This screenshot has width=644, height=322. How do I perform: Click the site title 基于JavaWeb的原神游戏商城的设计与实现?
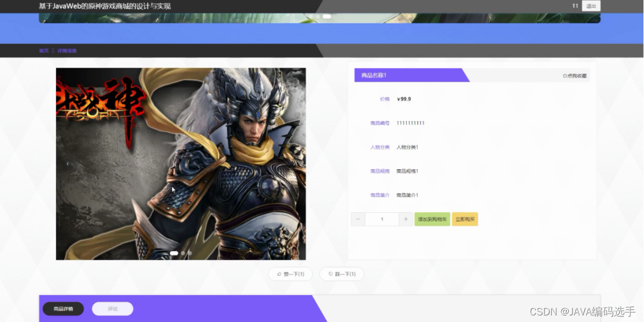[x=105, y=6]
